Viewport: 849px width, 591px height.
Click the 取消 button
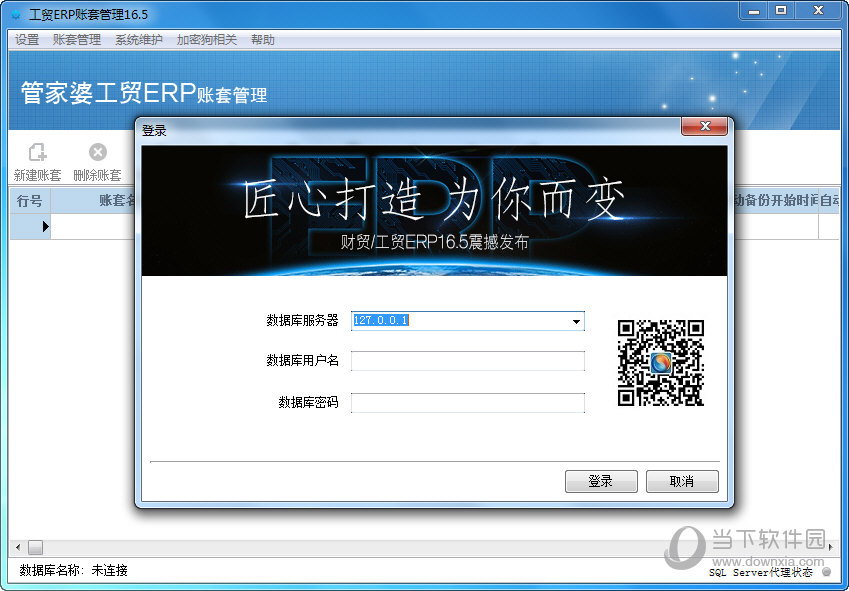click(x=682, y=481)
